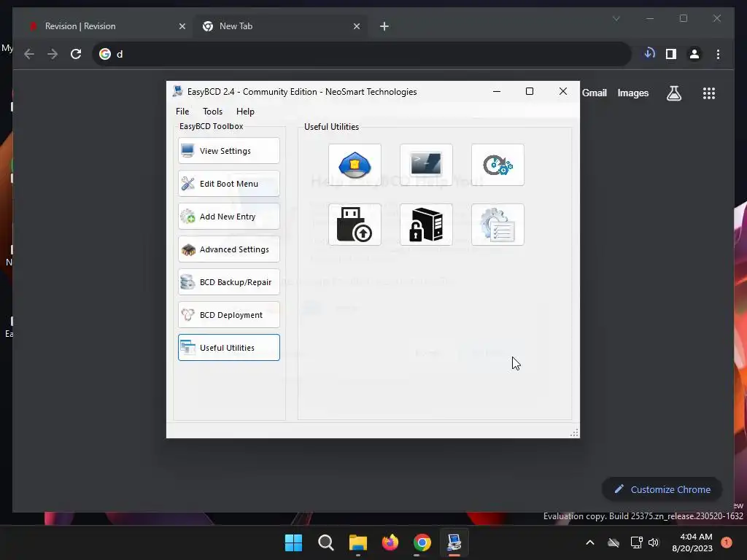Open Advanced Settings
This screenshot has height=560, width=747.
(x=228, y=249)
